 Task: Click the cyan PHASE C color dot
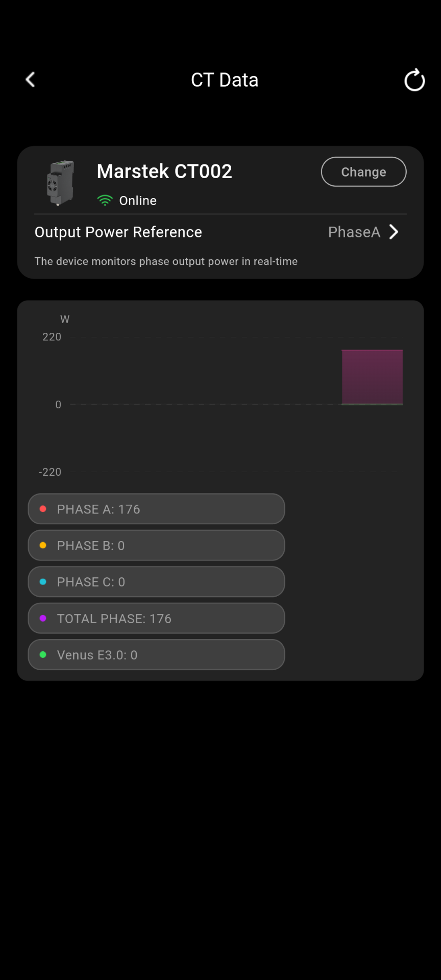click(43, 582)
